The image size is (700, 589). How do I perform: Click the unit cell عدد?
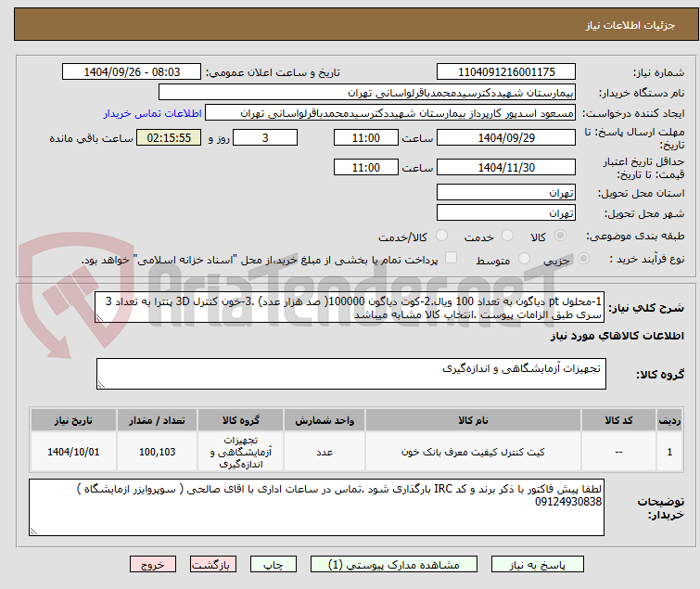pos(325,452)
